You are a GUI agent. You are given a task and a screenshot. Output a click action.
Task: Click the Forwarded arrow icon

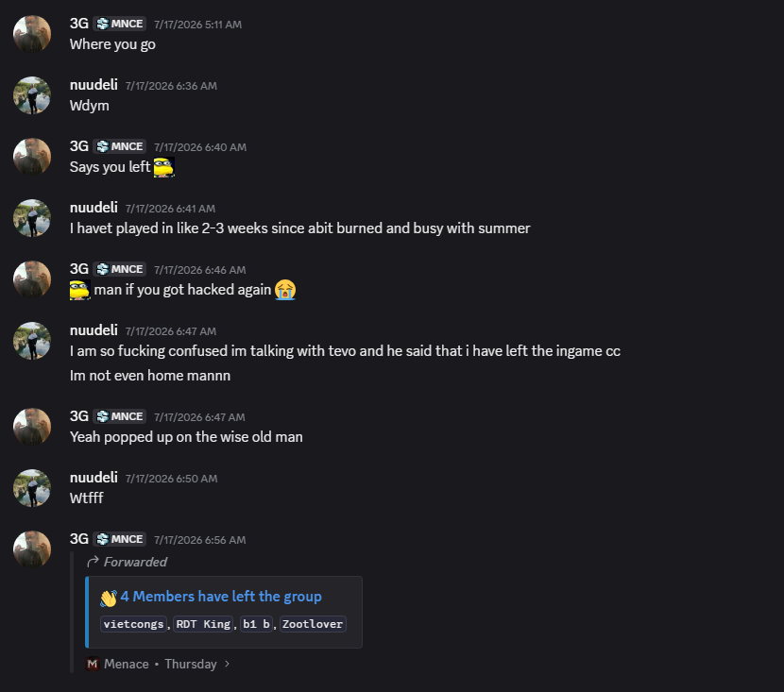coord(93,562)
